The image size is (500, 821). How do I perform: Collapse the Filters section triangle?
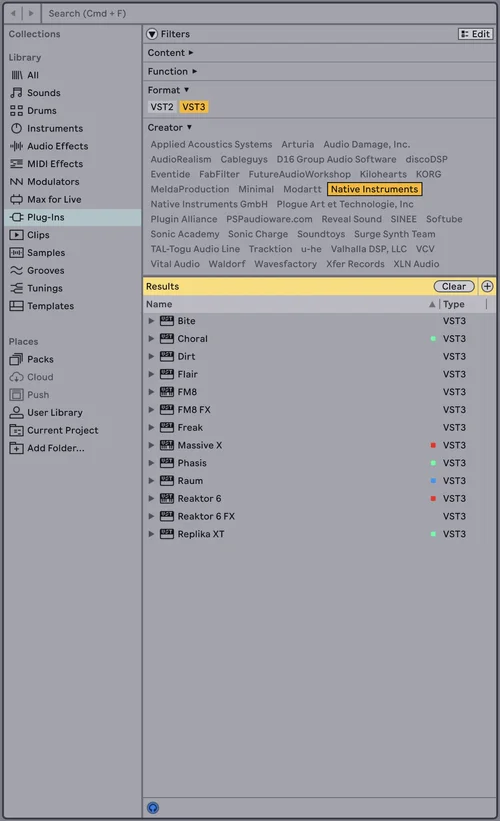152,34
